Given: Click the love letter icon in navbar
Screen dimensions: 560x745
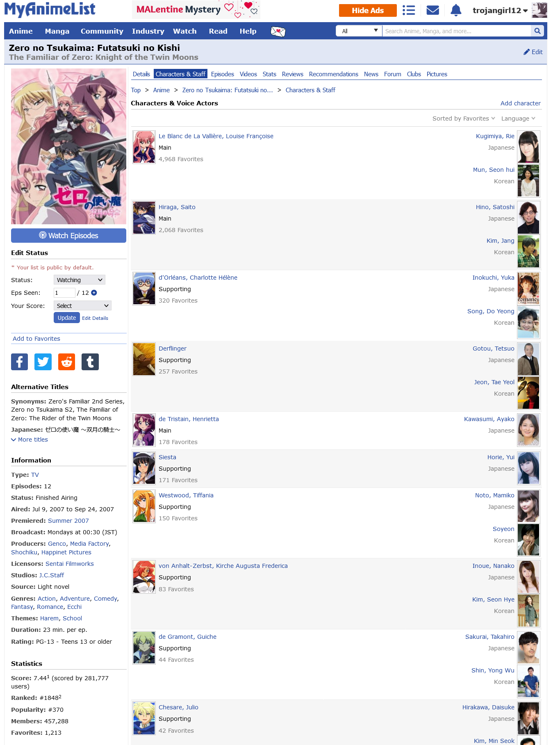Looking at the screenshot, I should 278,31.
